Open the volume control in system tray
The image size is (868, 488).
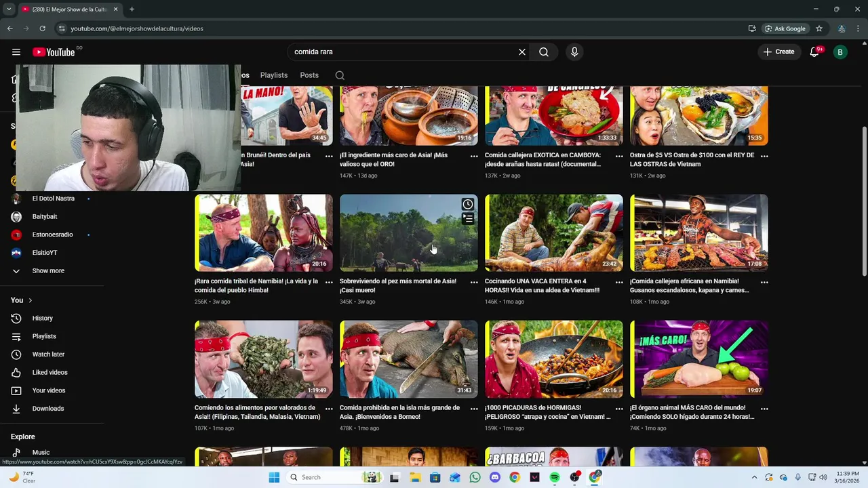(824, 477)
